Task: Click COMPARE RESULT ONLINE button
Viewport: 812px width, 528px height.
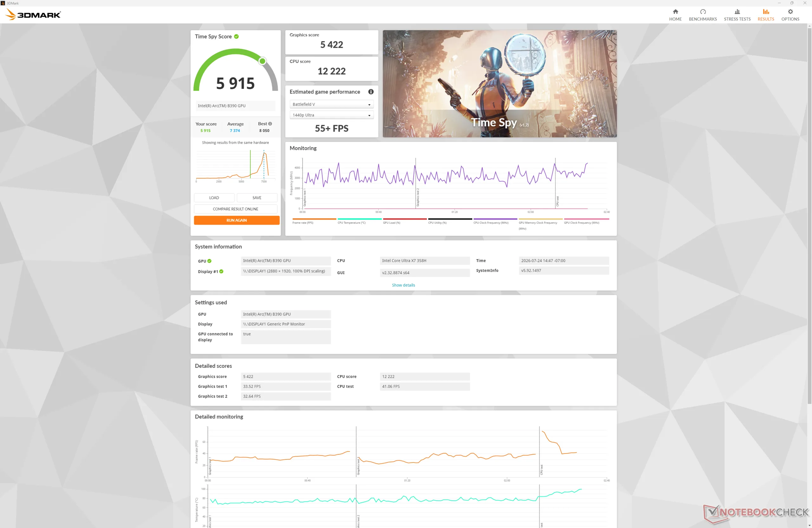Action: pyautogui.click(x=235, y=209)
